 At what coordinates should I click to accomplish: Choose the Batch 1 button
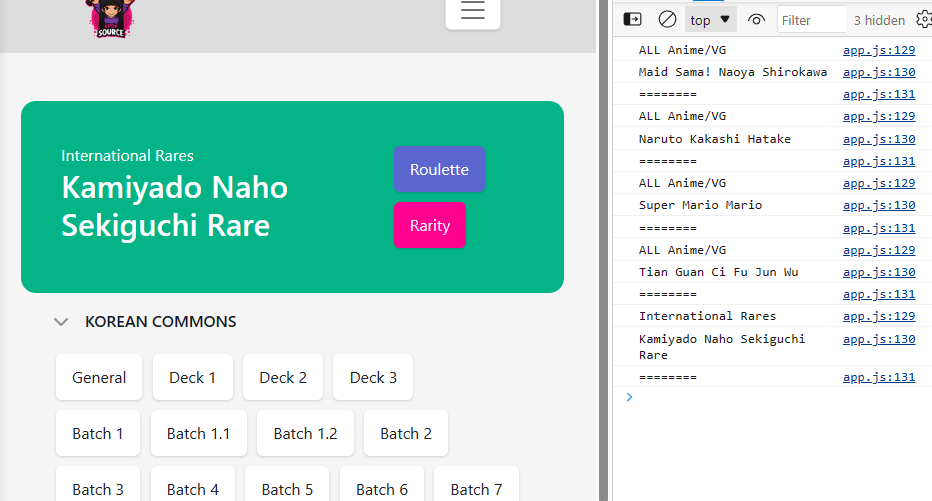click(97, 433)
